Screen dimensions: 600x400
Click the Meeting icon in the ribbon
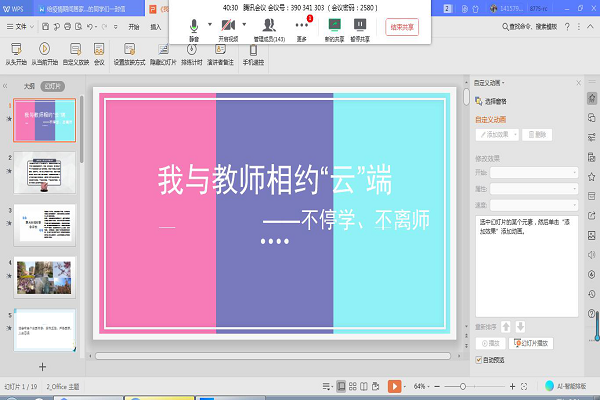pos(99,54)
